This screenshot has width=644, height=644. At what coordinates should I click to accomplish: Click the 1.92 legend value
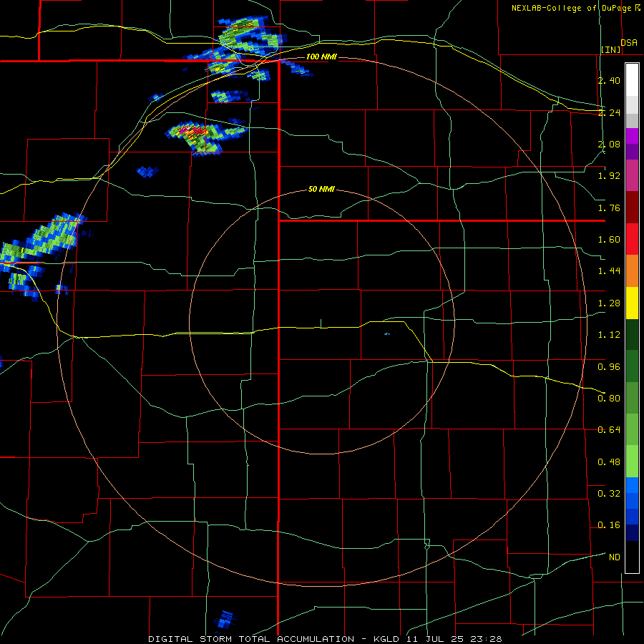coord(609,176)
